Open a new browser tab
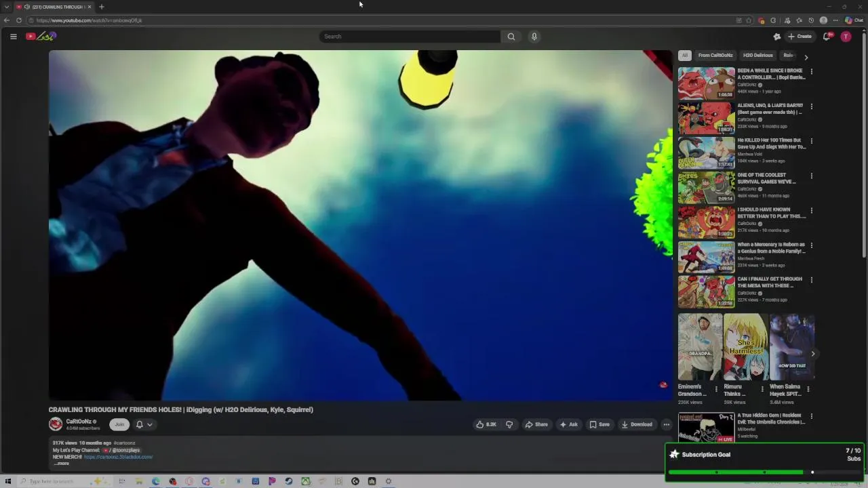 click(101, 7)
